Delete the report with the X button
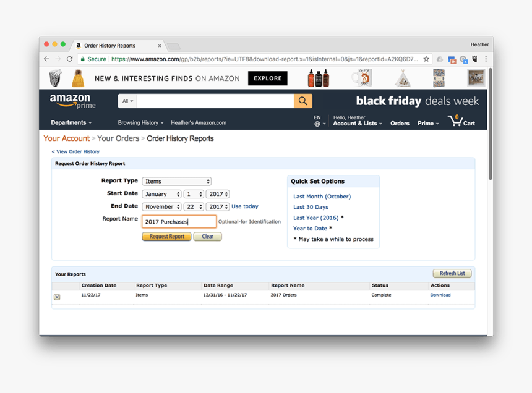 [x=56, y=297]
